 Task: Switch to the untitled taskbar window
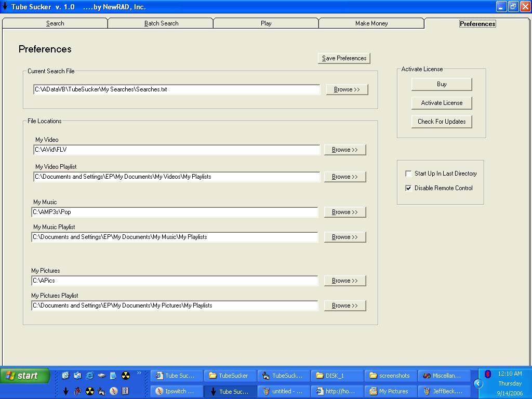(283, 391)
